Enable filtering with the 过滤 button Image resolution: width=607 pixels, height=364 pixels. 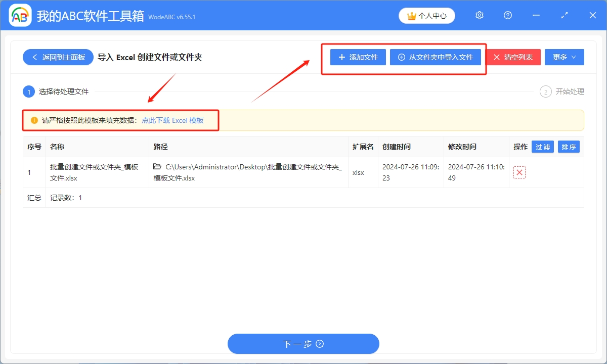click(542, 146)
